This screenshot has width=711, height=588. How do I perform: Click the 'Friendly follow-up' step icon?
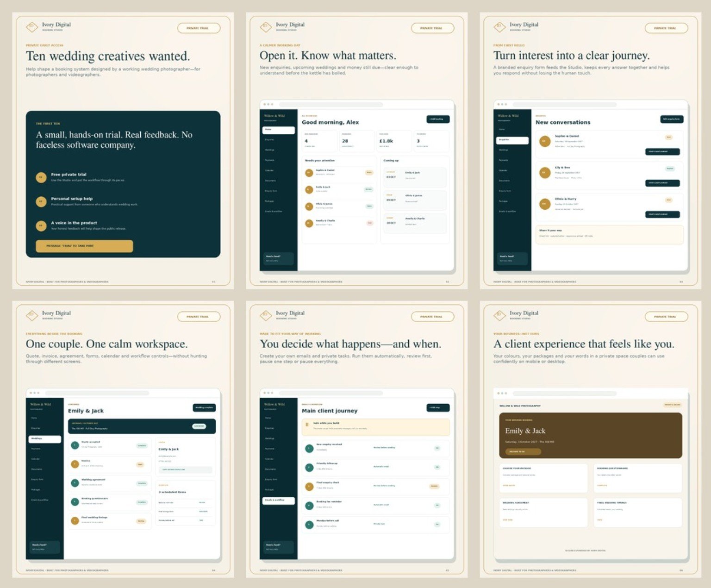[309, 467]
